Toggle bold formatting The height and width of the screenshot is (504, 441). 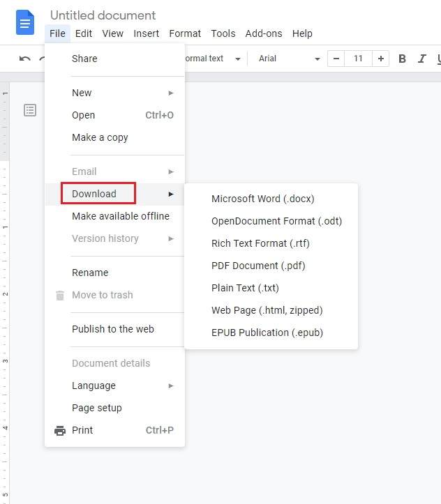click(x=402, y=59)
